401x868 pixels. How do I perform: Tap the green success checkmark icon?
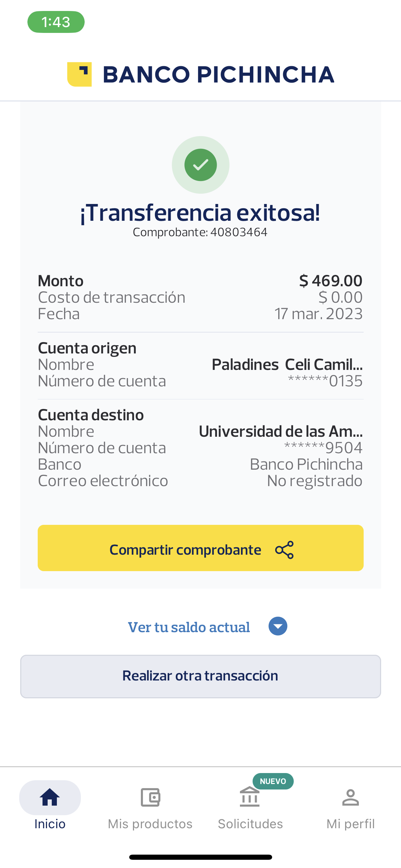tap(200, 165)
